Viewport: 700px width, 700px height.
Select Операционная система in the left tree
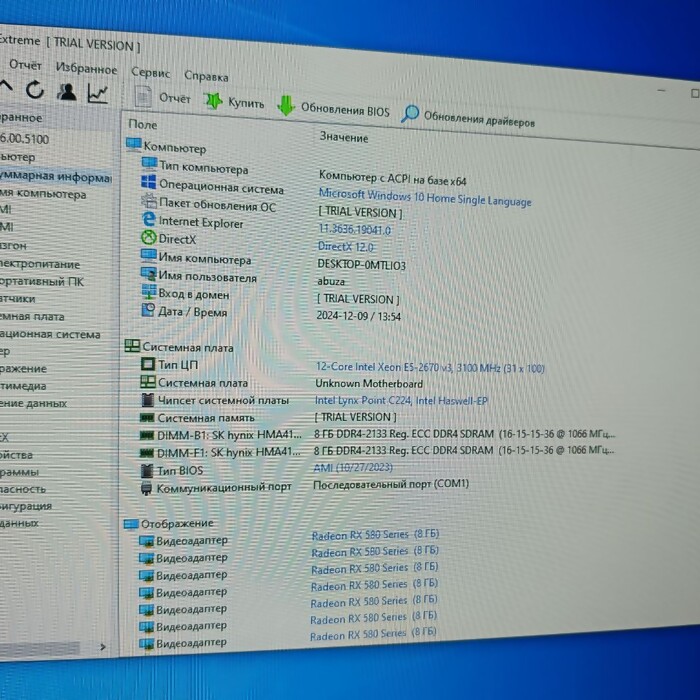coord(50,334)
